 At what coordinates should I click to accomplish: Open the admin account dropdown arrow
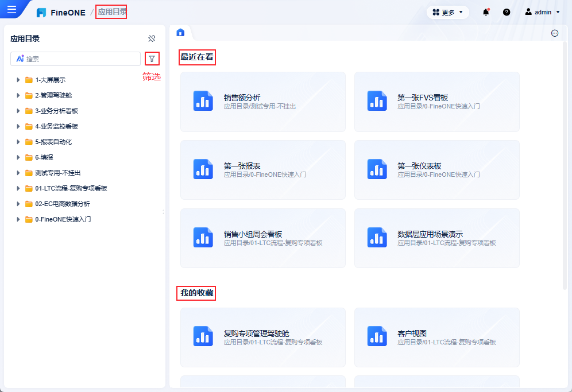[558, 12]
